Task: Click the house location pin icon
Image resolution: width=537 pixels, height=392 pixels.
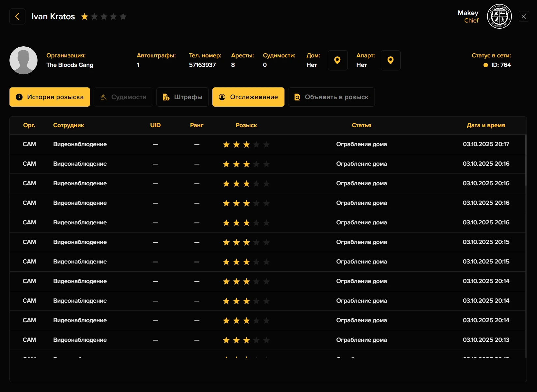Action: (337, 60)
